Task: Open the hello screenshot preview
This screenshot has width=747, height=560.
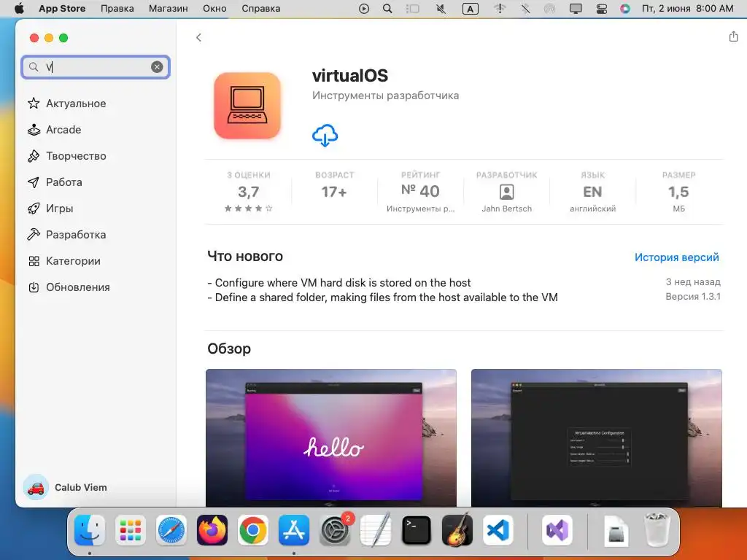Action: (x=331, y=437)
